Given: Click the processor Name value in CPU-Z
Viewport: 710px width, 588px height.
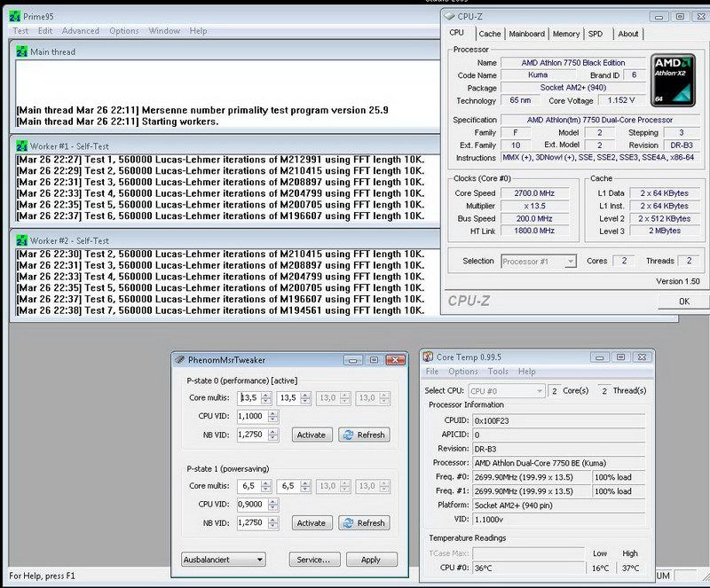Looking at the screenshot, I should [572, 62].
